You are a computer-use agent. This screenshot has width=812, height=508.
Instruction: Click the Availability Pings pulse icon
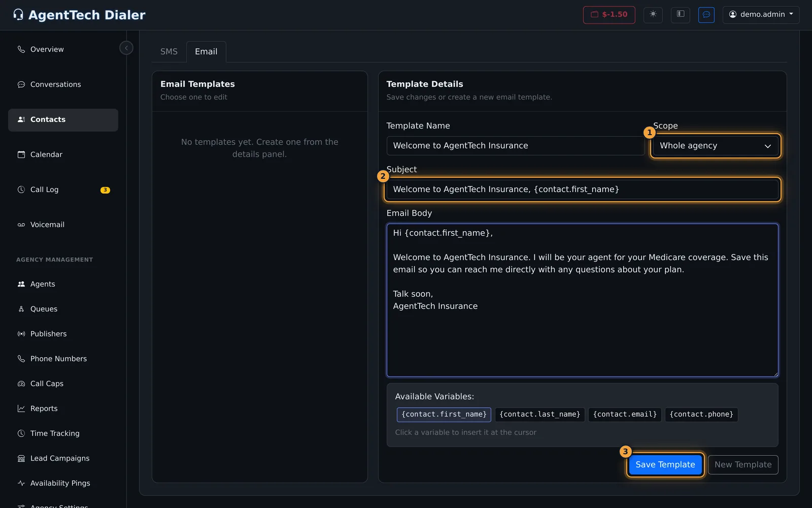click(21, 483)
